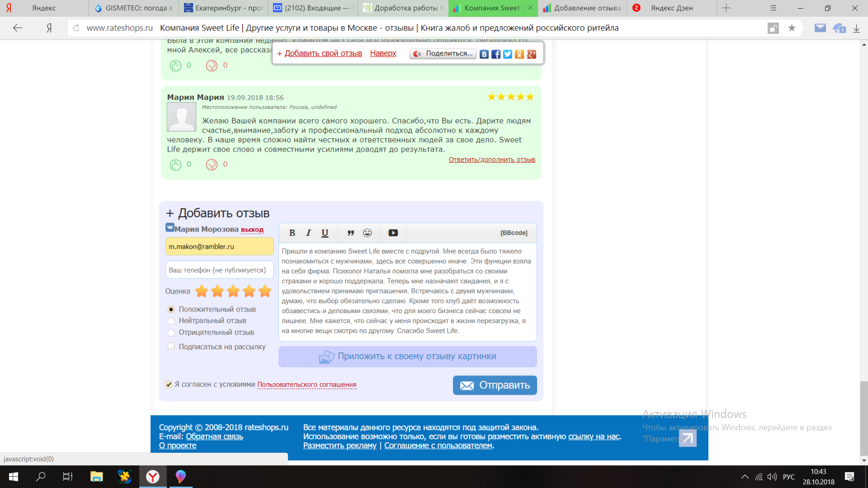Screen dimensions: 868x488
Task: Open Ответить/дополнить отзыв link
Action: [x=492, y=160]
